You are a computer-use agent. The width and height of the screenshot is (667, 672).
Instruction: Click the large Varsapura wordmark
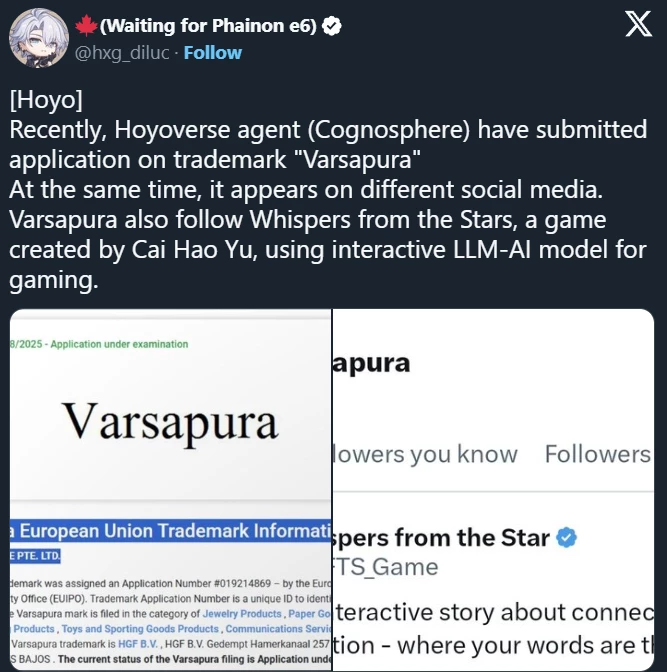point(170,422)
